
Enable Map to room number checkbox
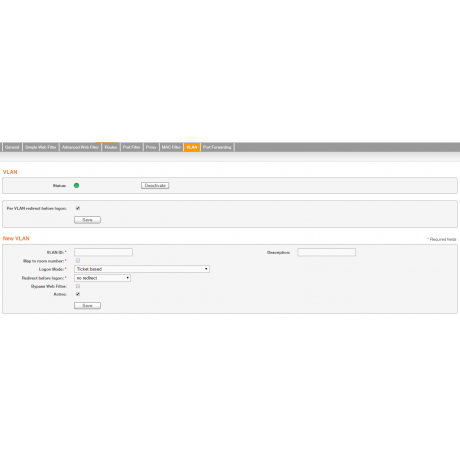[78, 261]
